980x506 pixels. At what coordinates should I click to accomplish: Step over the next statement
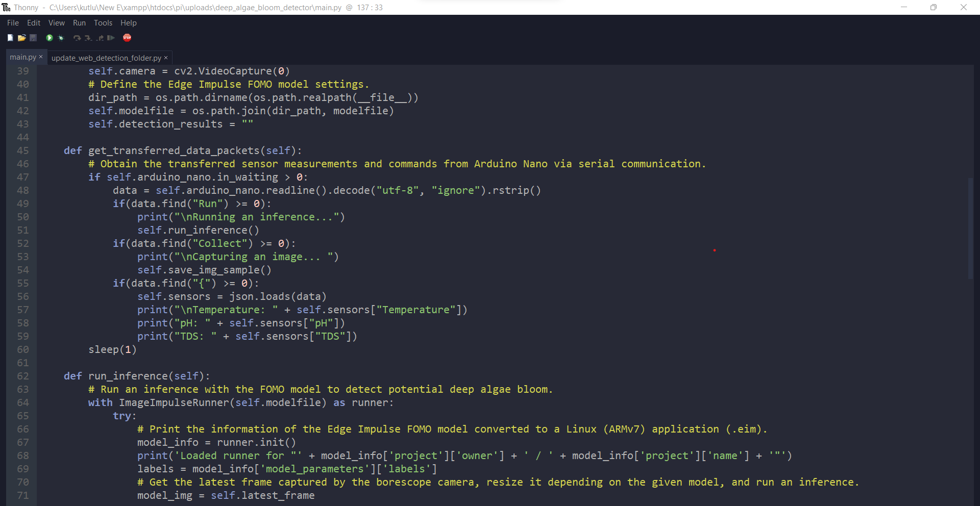click(x=77, y=38)
